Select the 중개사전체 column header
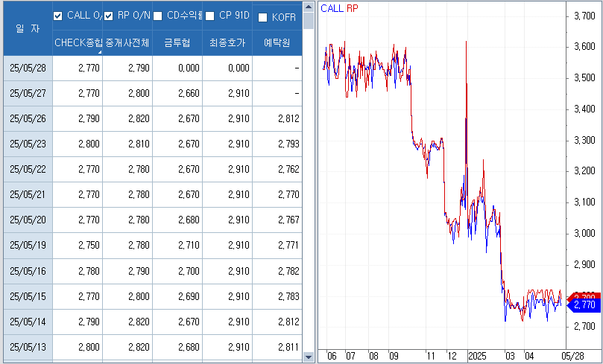Viewport: 603px width, 364px height. click(127, 43)
